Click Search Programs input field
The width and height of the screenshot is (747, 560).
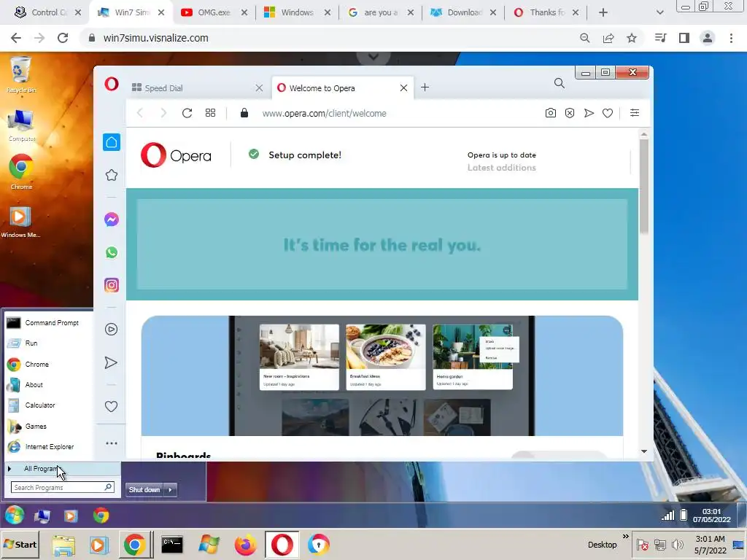pyautogui.click(x=63, y=487)
